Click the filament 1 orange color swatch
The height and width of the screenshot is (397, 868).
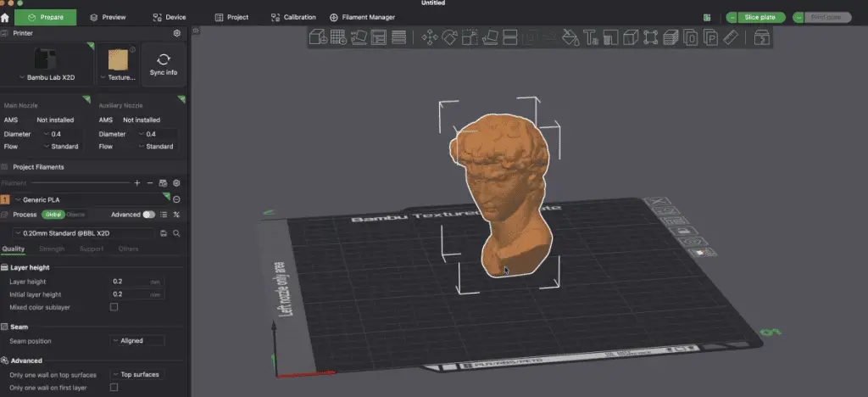6,199
